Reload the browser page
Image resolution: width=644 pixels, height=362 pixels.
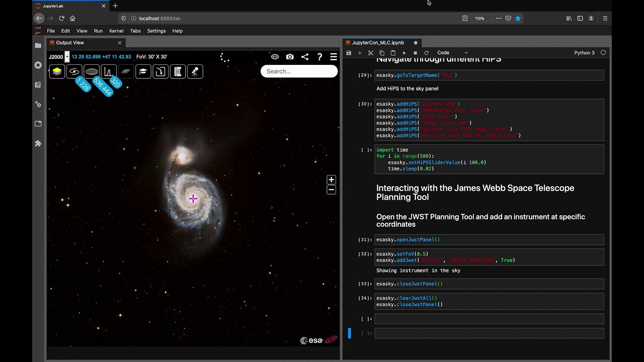coord(61,18)
